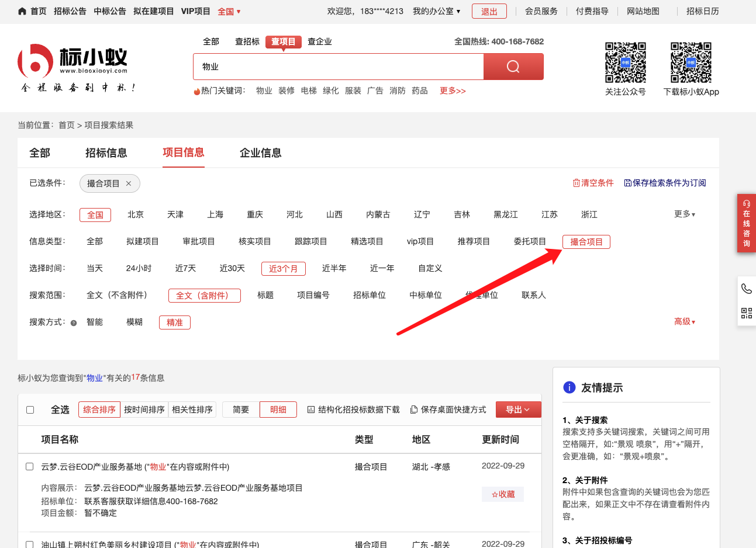Image resolution: width=756 pixels, height=548 pixels.
Task: Click the search input field containing 物业
Action: pos(338,67)
